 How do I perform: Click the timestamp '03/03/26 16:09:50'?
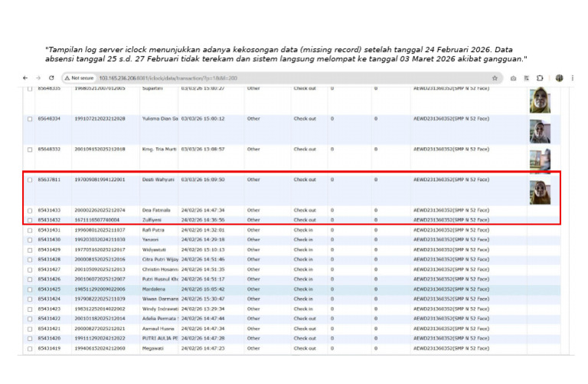click(203, 179)
